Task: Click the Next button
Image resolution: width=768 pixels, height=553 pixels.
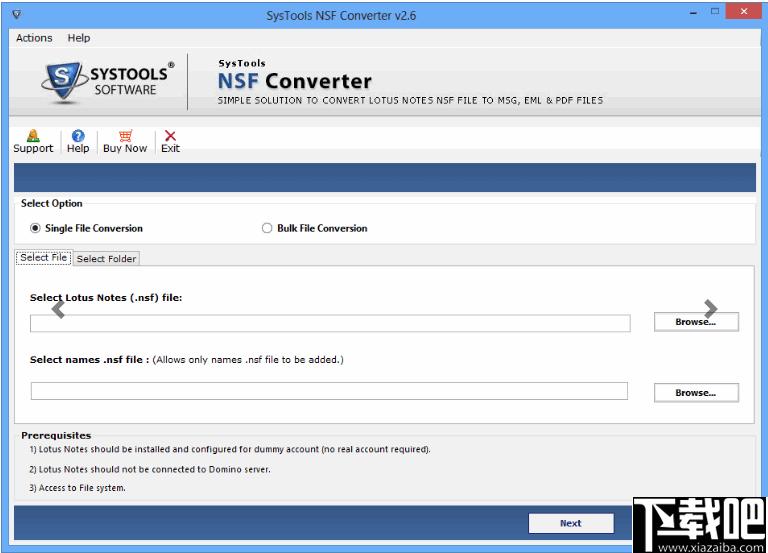Action: coord(571,523)
